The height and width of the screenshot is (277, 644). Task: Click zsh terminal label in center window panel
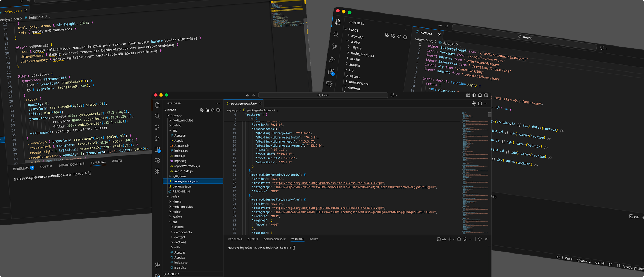[441, 239]
